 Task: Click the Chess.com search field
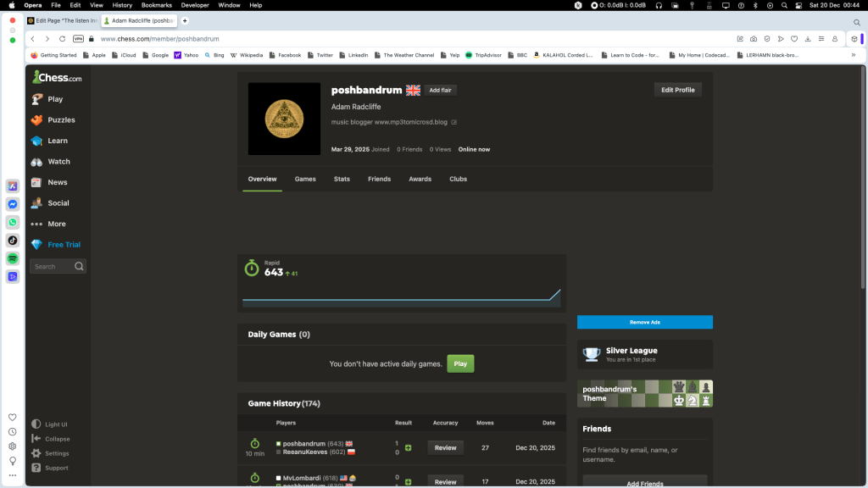[x=53, y=267]
